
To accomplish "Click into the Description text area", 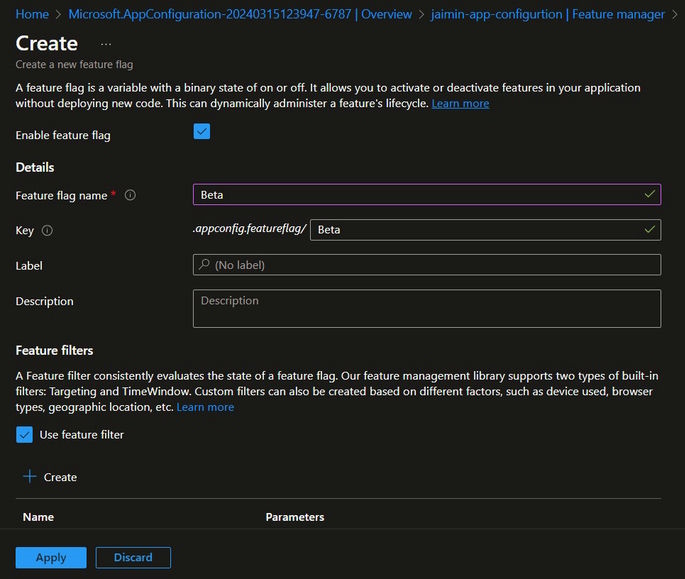I will click(426, 309).
